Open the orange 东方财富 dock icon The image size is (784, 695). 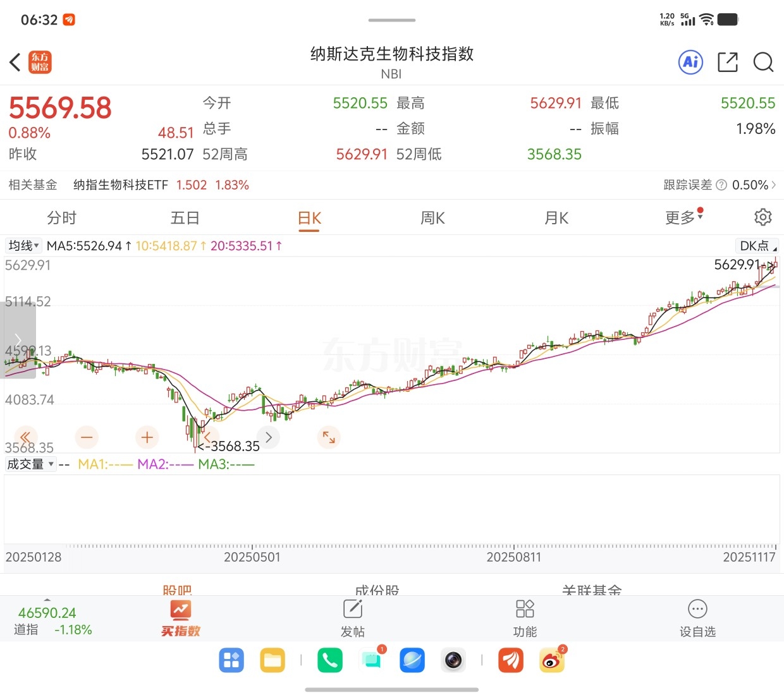tap(511, 660)
